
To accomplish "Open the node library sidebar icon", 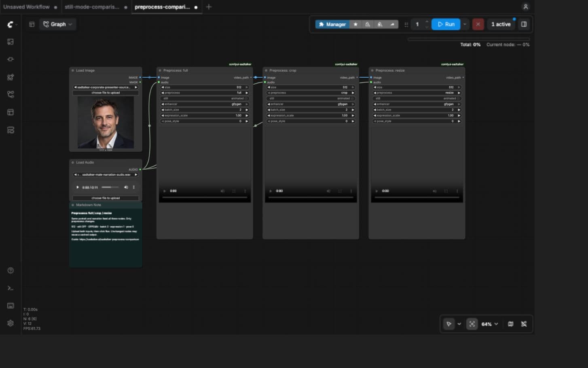I will pyautogui.click(x=11, y=59).
